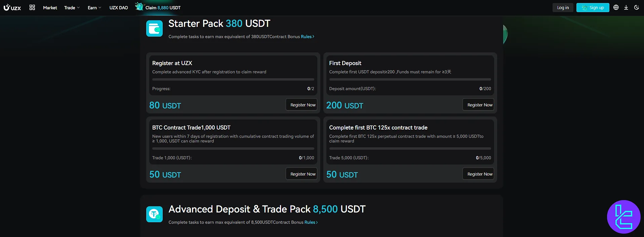Toggle dark mode with the moon icon
The width and height of the screenshot is (644, 237).
[x=636, y=7]
